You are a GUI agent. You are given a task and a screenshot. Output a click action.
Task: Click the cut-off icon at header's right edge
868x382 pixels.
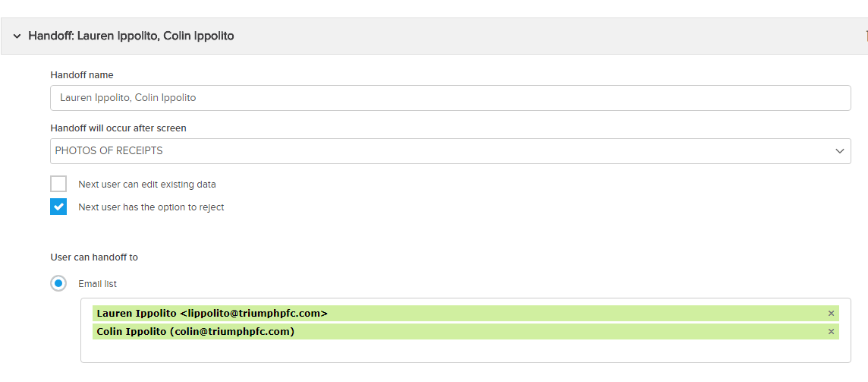865,36
